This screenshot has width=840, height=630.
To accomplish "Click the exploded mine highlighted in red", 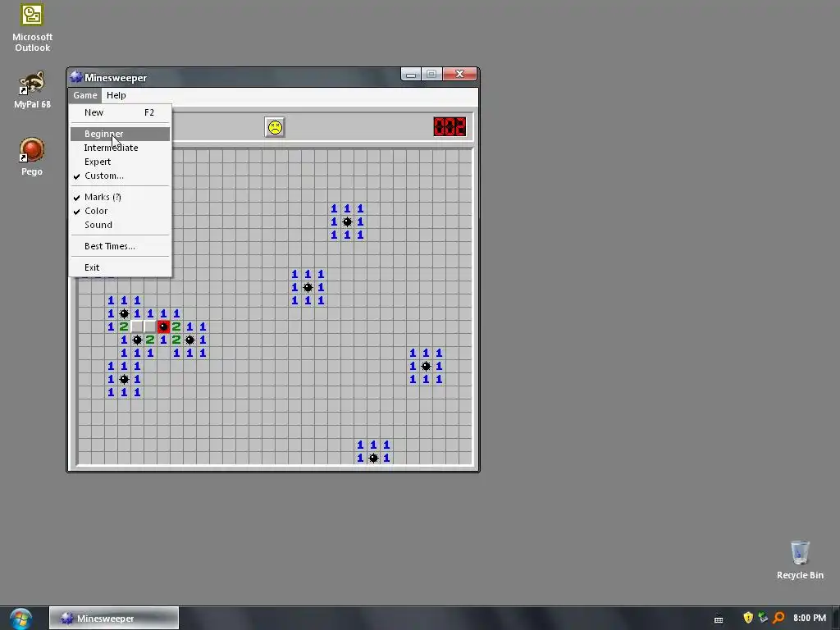I will tap(163, 326).
